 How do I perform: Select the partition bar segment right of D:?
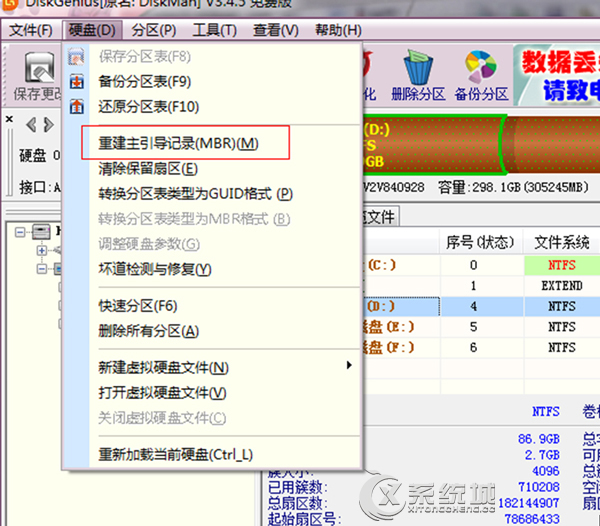click(552, 145)
